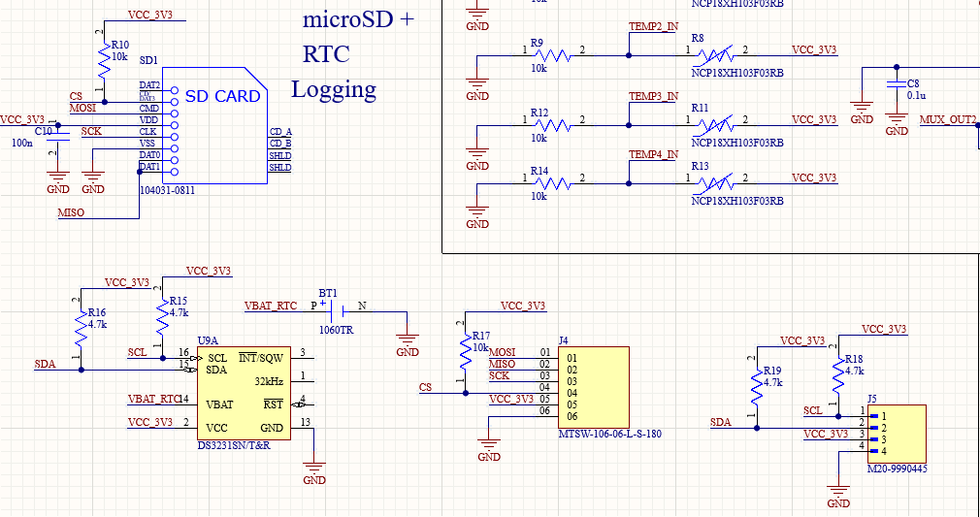
Task: Select resistor R17 10k
Action: pos(466,352)
